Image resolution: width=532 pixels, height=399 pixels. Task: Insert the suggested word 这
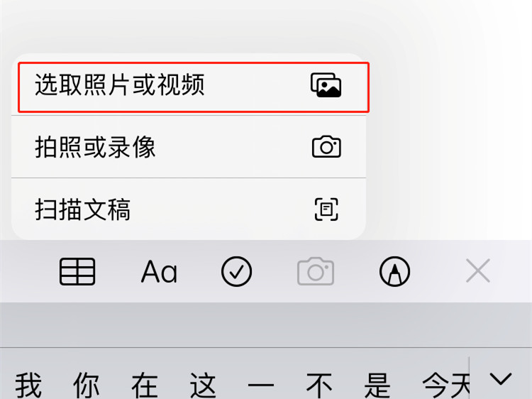203,386
